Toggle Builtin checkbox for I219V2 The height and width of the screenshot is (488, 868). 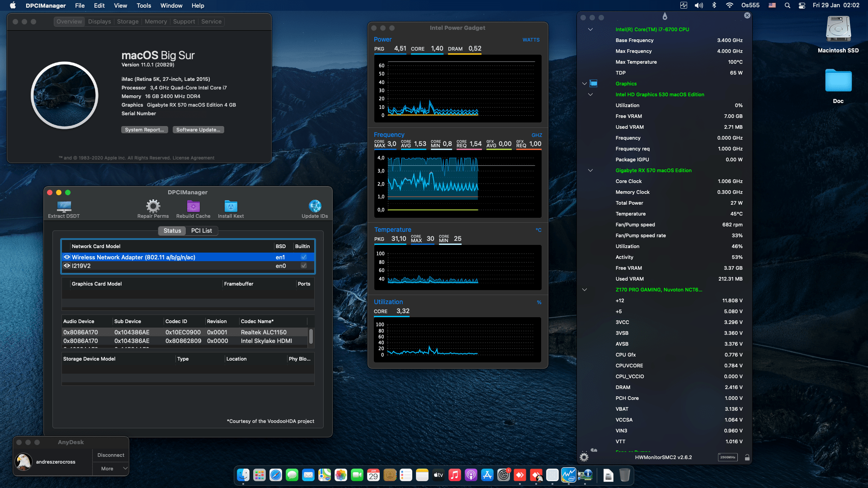click(x=304, y=266)
